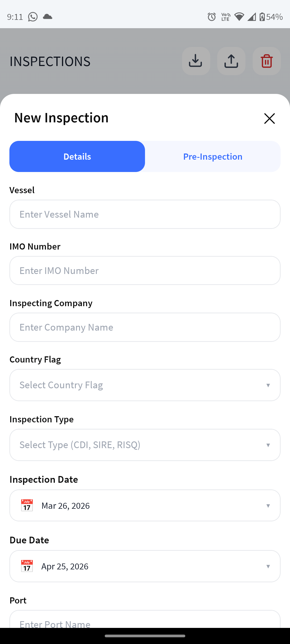Click the Enter Vessel Name field
The image size is (290, 644).
[145, 214]
